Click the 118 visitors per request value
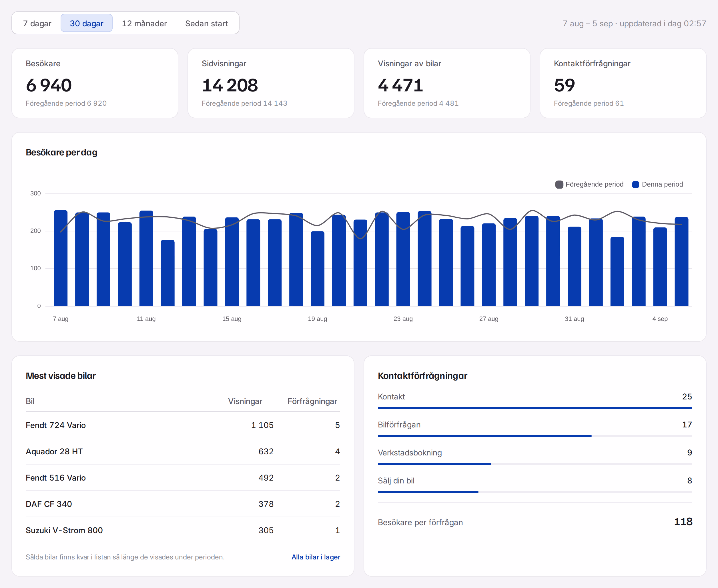Image resolution: width=718 pixels, height=588 pixels. [x=683, y=522]
